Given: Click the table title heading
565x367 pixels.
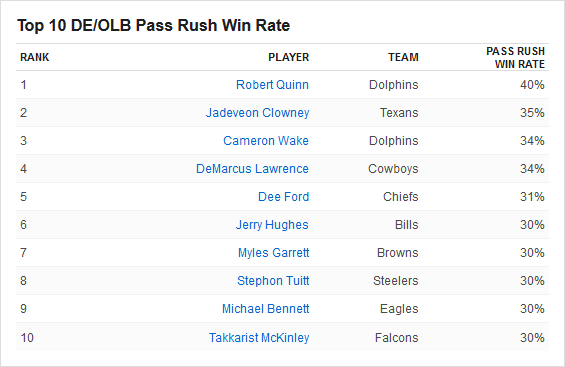Looking at the screenshot, I should 154,25.
